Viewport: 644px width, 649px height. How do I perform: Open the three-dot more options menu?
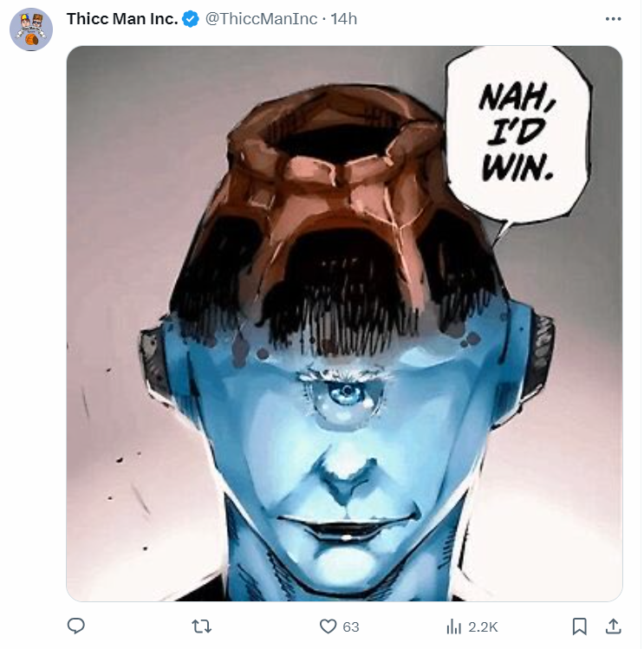(614, 19)
